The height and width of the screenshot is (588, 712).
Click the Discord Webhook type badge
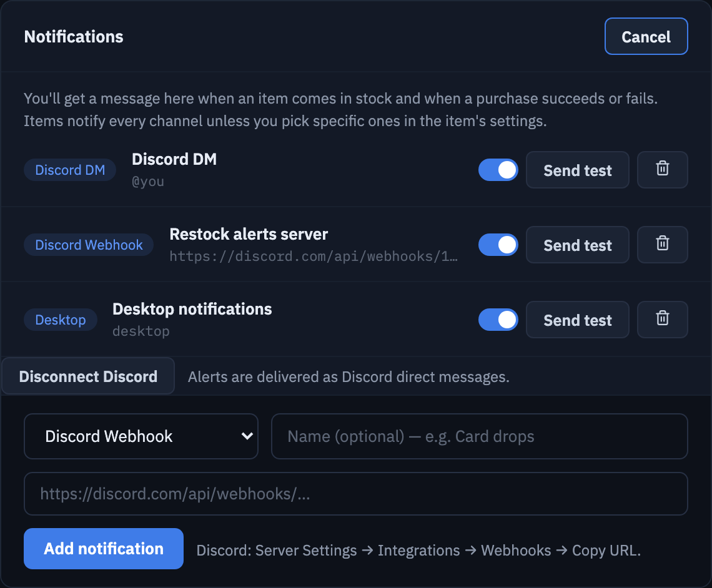[x=89, y=245]
